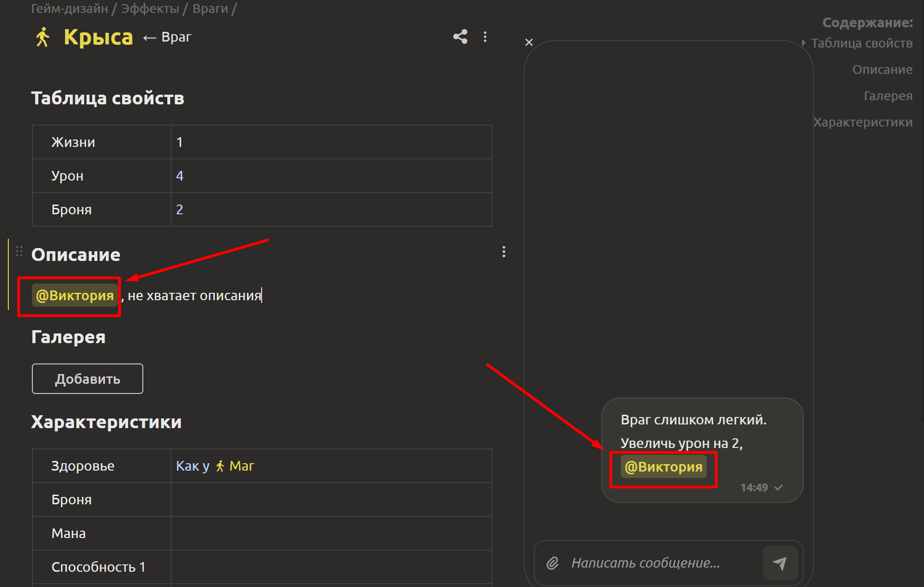Viewport: 924px width, 587px height.
Task: Click the share icon near the Крыса title
Action: tap(460, 37)
